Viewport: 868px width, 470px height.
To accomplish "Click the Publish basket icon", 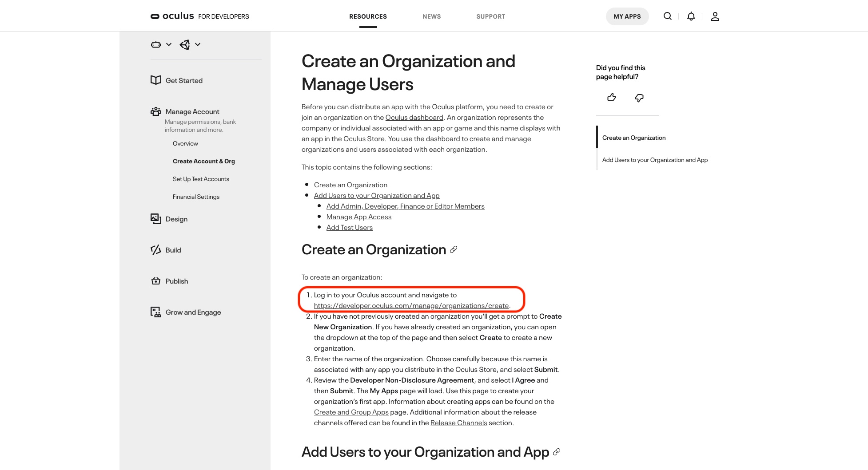I will click(156, 281).
